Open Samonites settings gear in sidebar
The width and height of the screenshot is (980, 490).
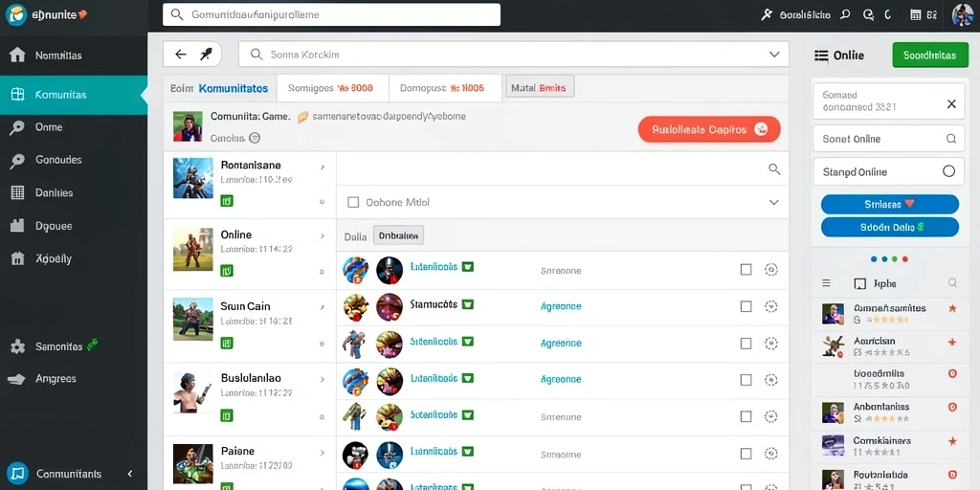click(x=17, y=346)
